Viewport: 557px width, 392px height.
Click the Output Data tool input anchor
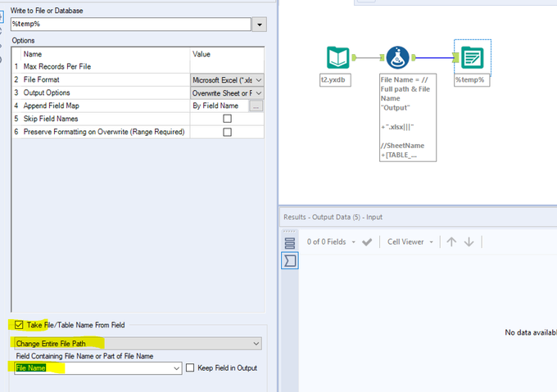[x=456, y=57]
